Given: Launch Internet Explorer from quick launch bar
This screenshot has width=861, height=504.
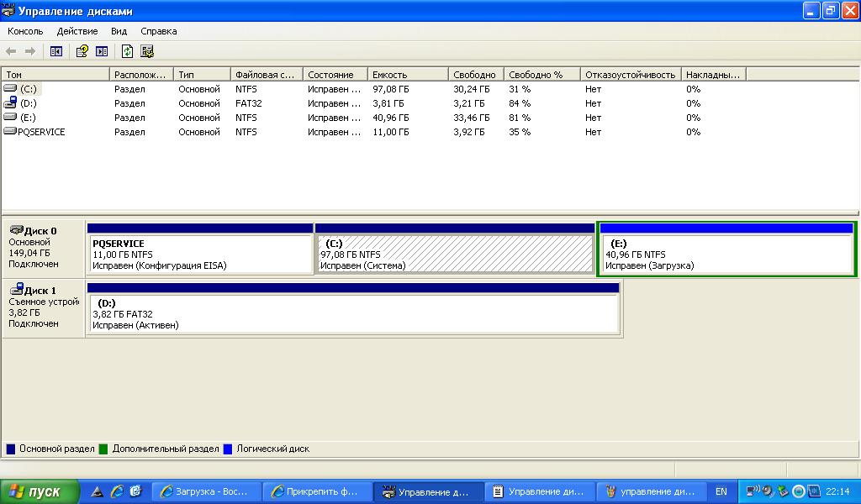Looking at the screenshot, I should 117,491.
